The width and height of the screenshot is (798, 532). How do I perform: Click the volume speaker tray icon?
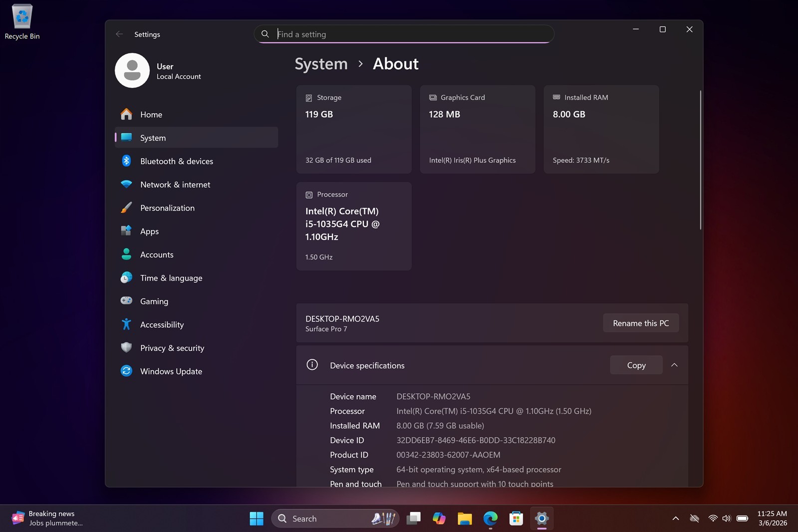coord(727,519)
